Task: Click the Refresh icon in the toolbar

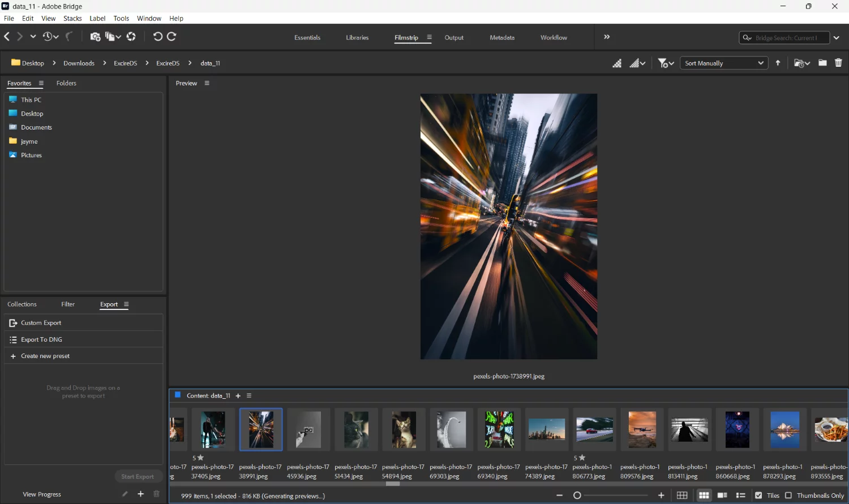Action: pyautogui.click(x=131, y=36)
